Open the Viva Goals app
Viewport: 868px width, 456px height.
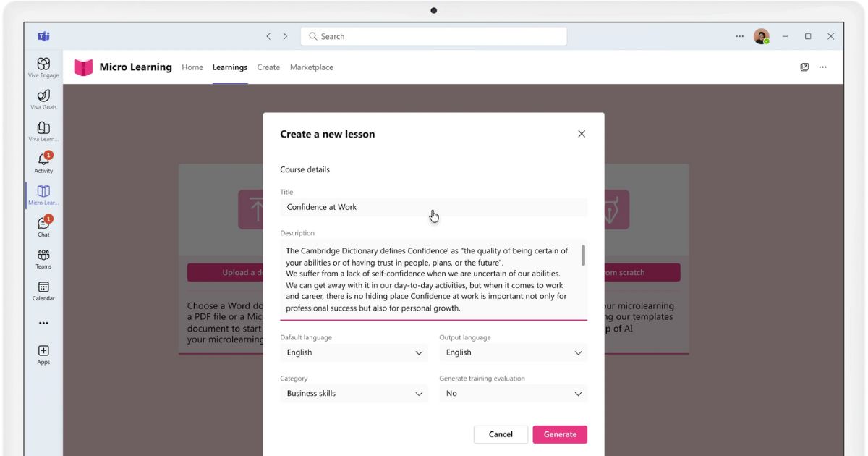pos(43,97)
